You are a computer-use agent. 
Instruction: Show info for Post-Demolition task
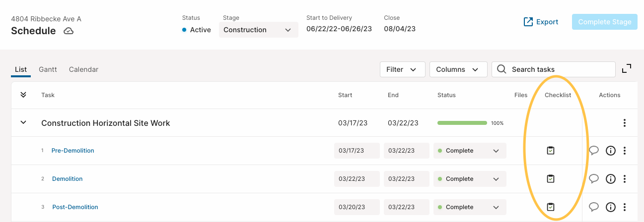(611, 208)
